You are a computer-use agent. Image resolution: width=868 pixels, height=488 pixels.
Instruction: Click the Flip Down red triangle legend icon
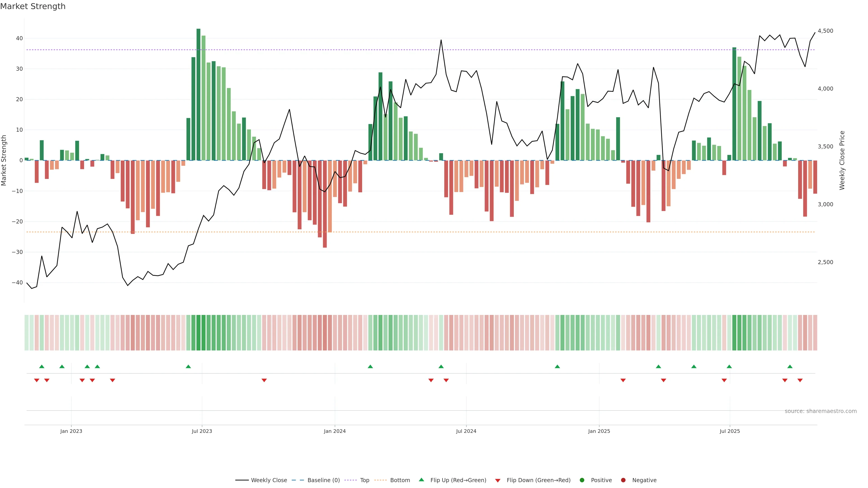pos(498,480)
